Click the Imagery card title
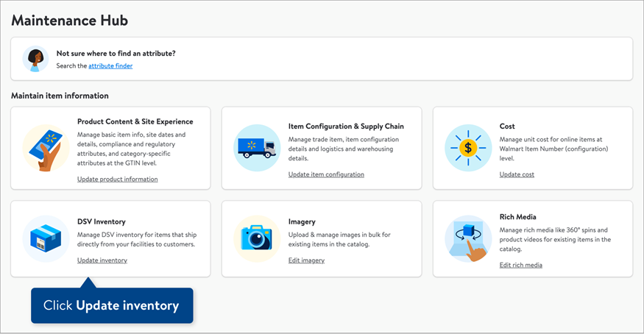Viewport: 644px width, 334px height. tap(302, 221)
